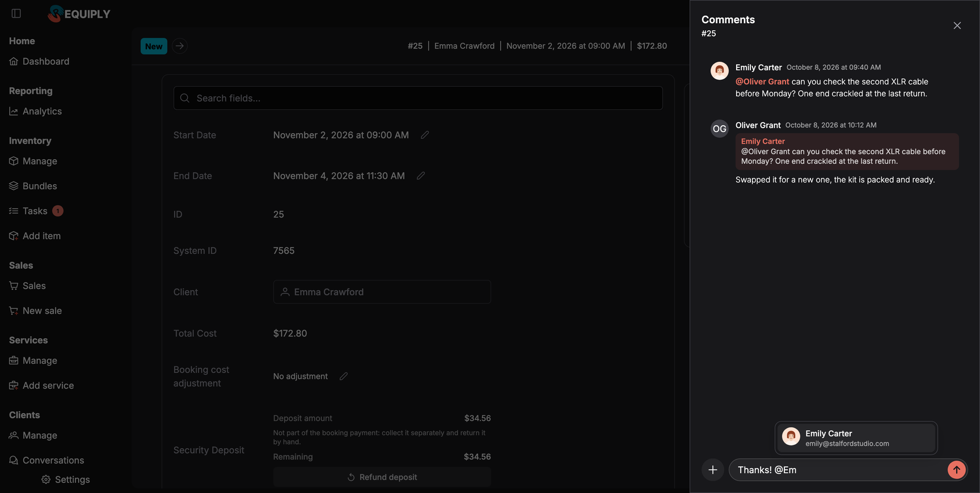The height and width of the screenshot is (493, 980).
Task: Select Emily Carter mention suggestion
Action: point(856,438)
